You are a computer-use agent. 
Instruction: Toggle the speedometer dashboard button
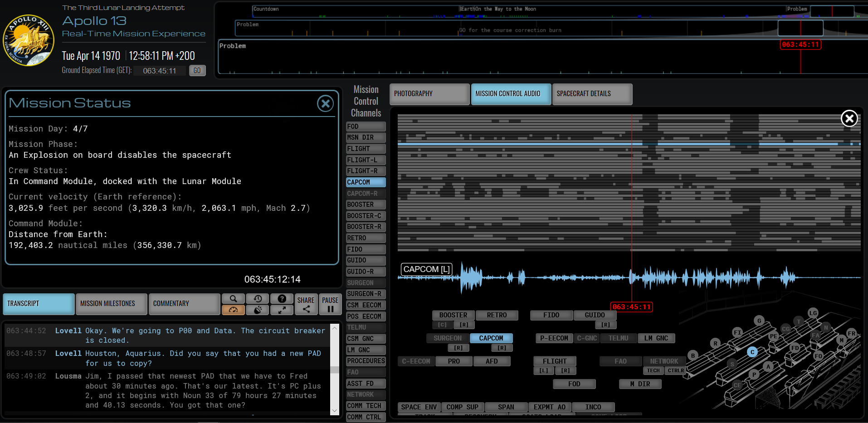(233, 310)
